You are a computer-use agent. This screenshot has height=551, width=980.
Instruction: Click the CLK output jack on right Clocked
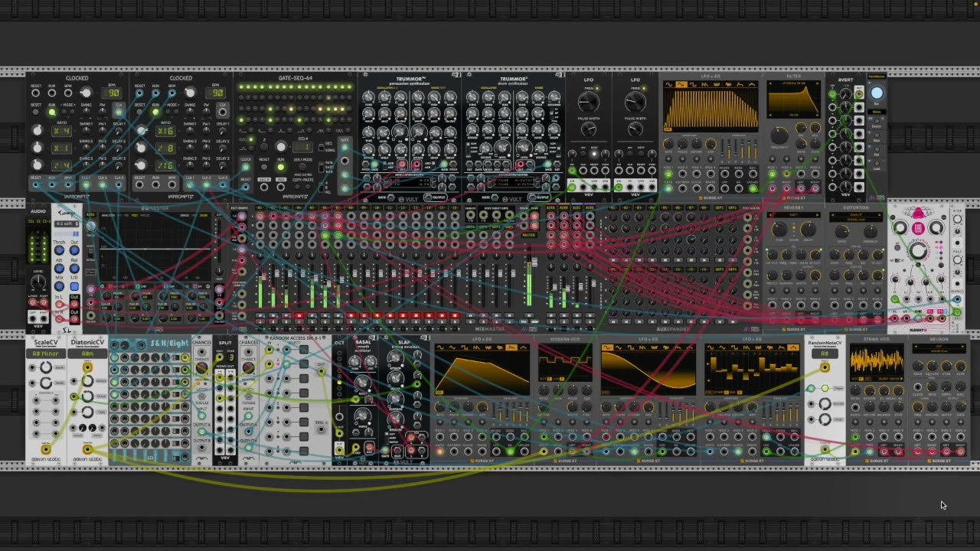pyautogui.click(x=223, y=112)
